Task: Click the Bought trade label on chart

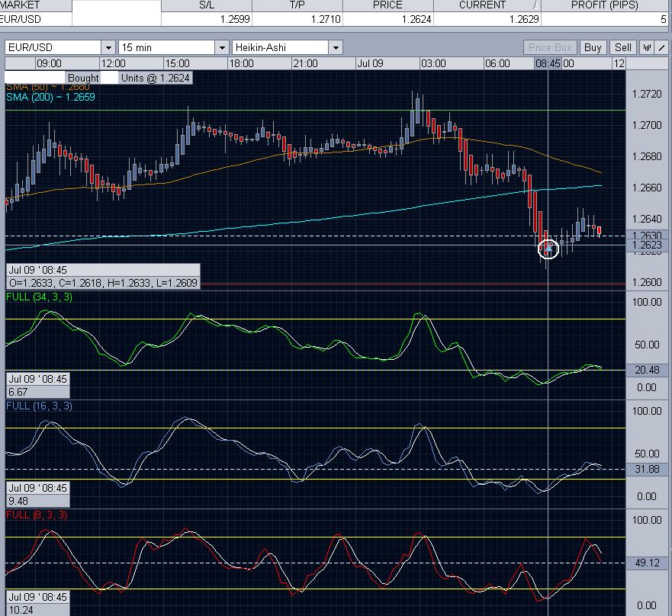Action: (83, 78)
